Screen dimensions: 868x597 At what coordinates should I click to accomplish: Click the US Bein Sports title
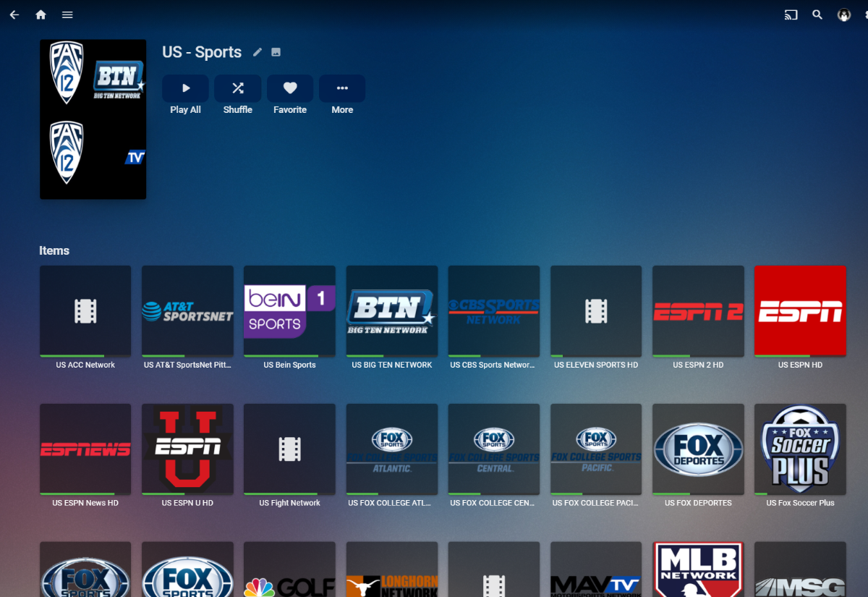point(290,365)
